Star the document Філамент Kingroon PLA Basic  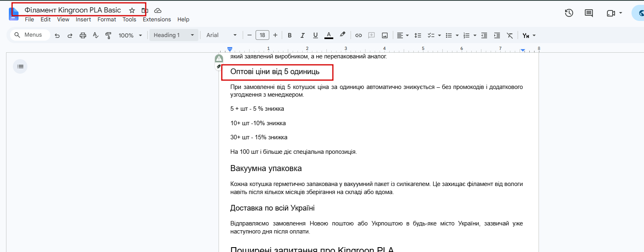(x=132, y=10)
